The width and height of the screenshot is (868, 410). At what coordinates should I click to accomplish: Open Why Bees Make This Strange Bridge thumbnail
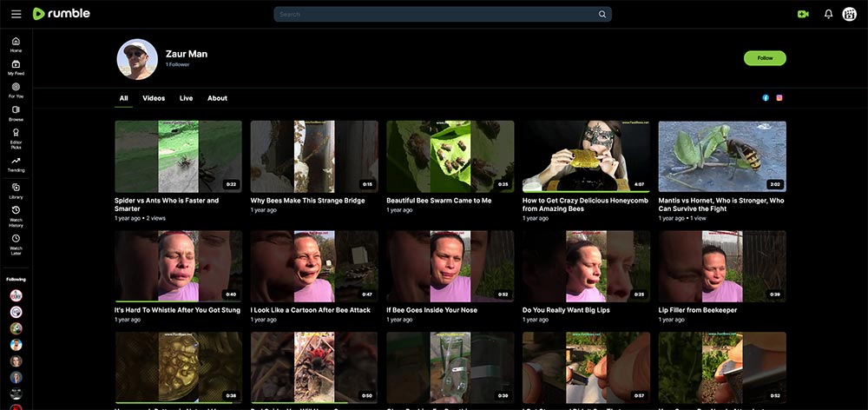[314, 156]
